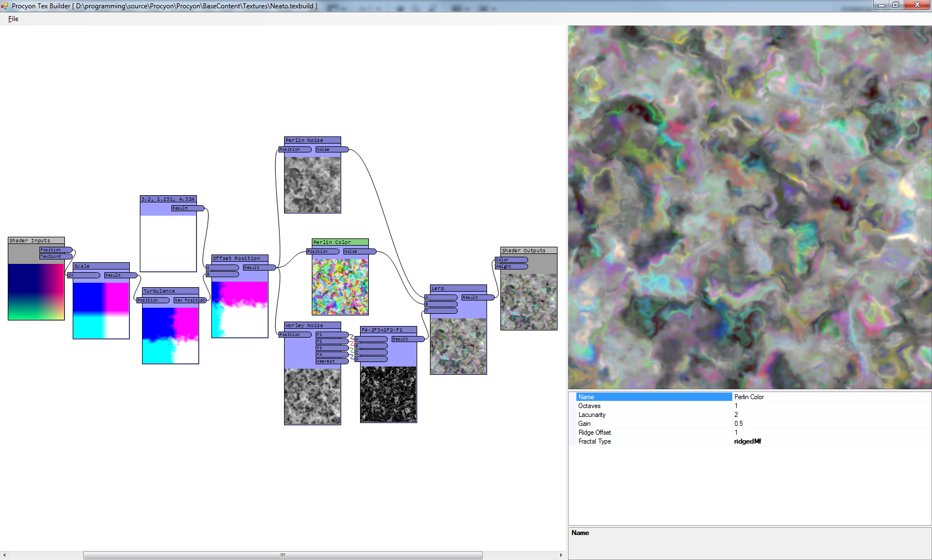Click the Shader Outputs Height port
The width and height of the screenshot is (932, 560).
point(511,267)
